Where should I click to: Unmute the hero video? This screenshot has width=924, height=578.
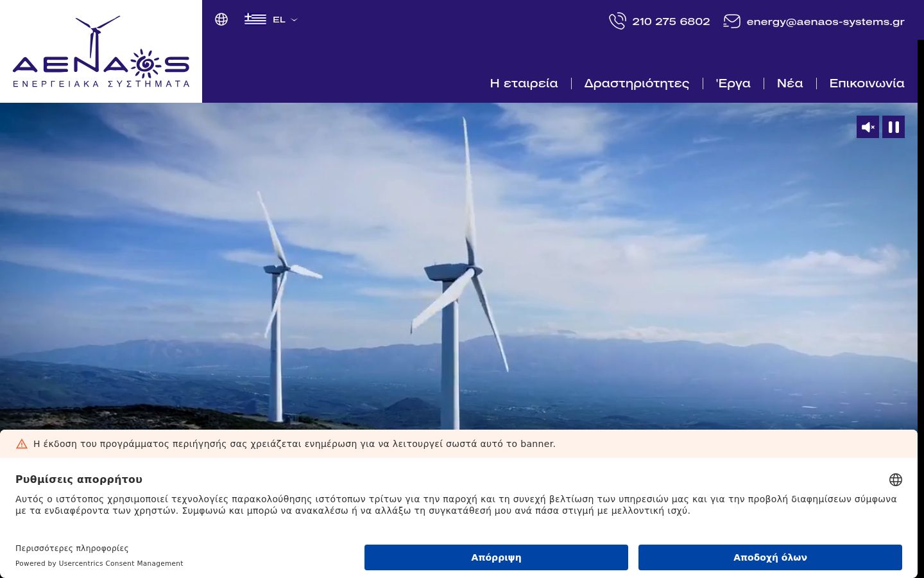click(868, 127)
